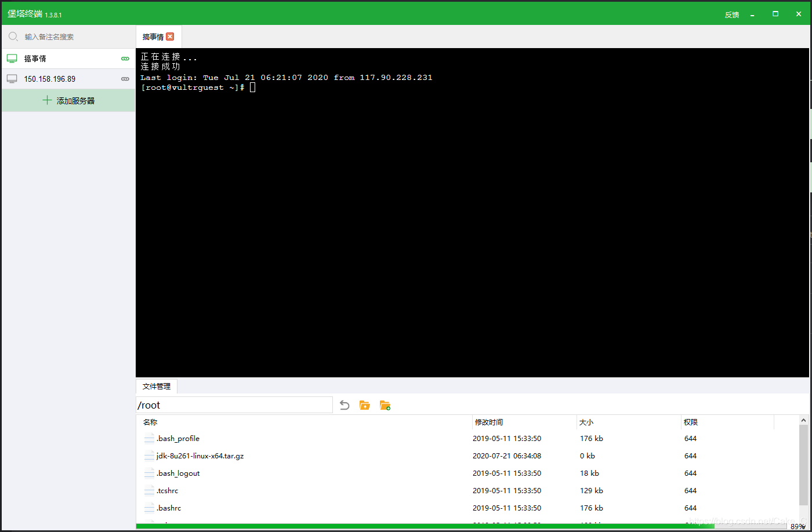This screenshot has width=812, height=532.
Task: Select the 搞事情 server in the sidebar
Action: tap(68, 59)
